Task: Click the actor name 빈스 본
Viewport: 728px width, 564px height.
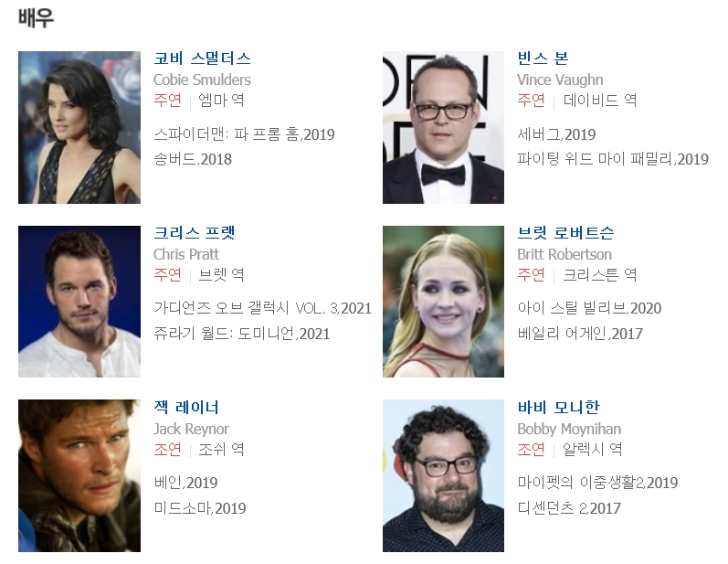Action: [x=543, y=59]
